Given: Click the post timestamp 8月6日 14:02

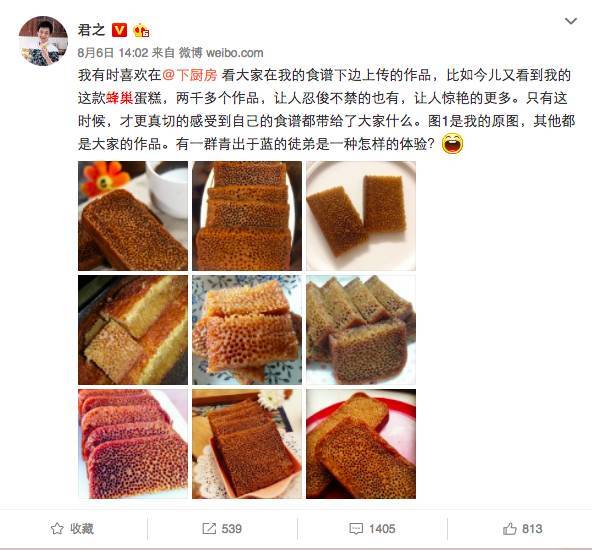Looking at the screenshot, I should 113,52.
